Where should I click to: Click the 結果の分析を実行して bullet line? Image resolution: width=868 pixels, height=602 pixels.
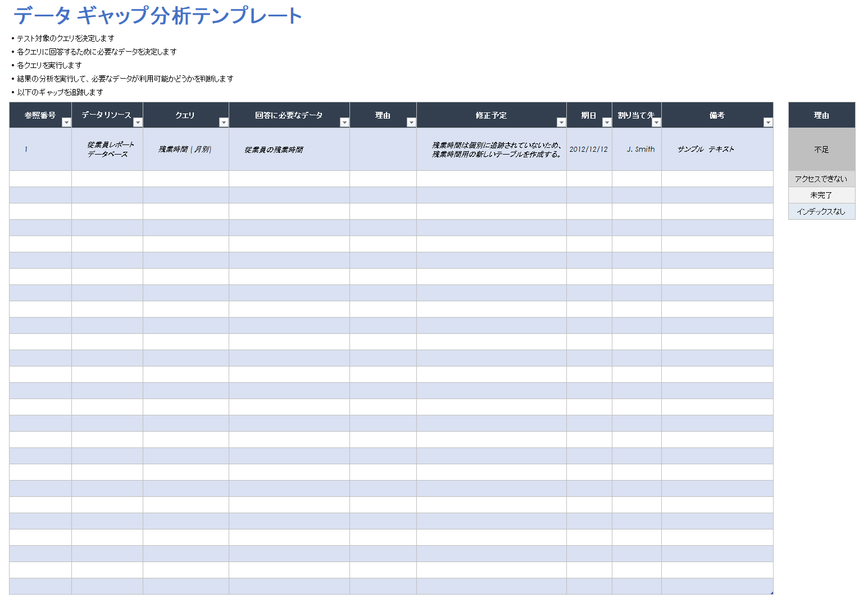click(122, 79)
